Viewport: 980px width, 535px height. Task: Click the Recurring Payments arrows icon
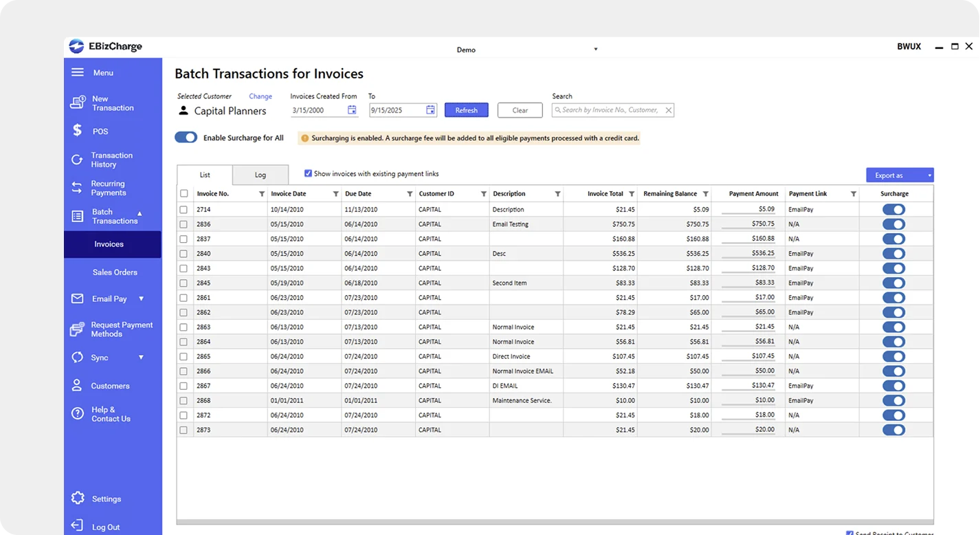click(77, 188)
